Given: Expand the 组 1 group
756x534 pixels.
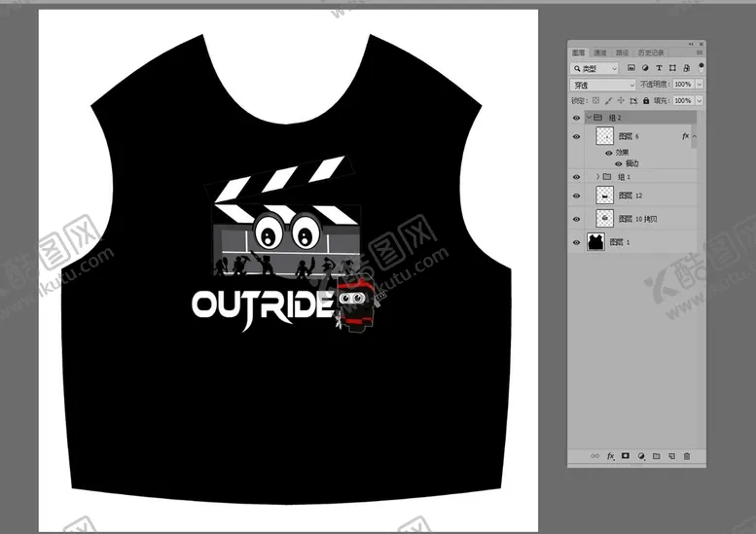Looking at the screenshot, I should click(596, 177).
